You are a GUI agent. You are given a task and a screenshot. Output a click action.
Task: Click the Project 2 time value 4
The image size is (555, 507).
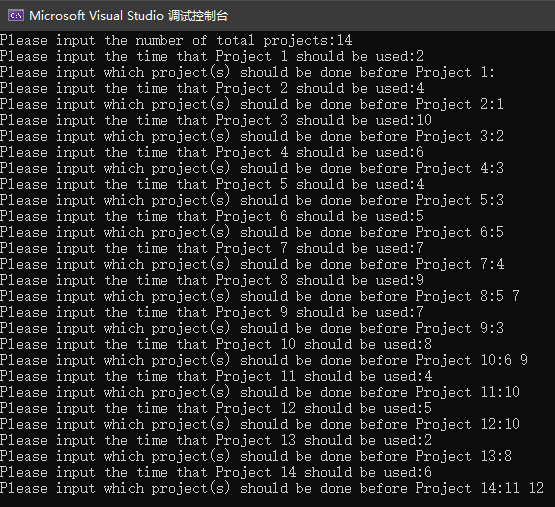[420, 88]
